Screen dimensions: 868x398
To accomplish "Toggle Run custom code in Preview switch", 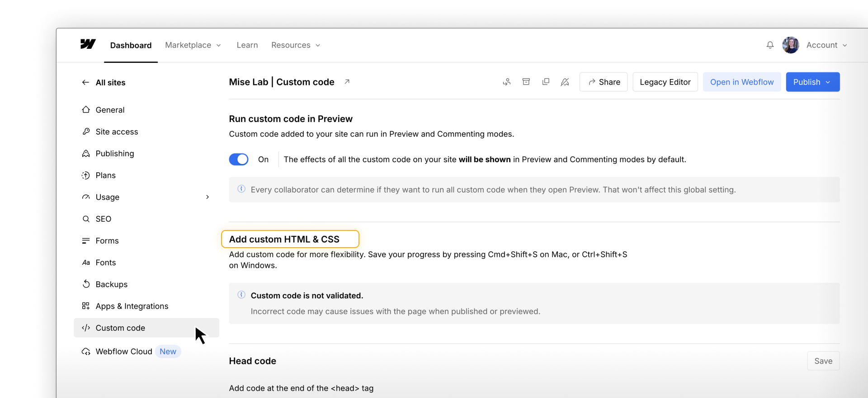I will tap(239, 159).
